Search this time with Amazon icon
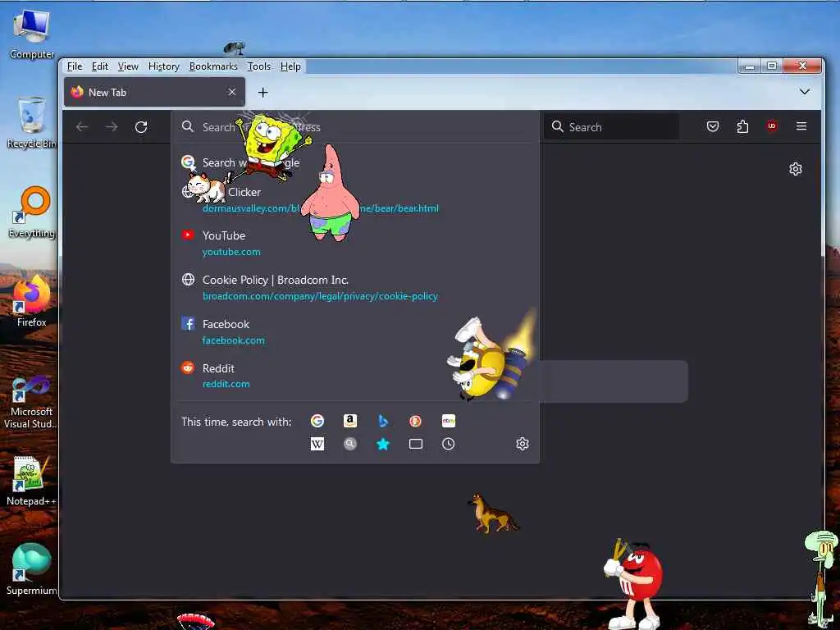This screenshot has width=840, height=630. [x=349, y=421]
